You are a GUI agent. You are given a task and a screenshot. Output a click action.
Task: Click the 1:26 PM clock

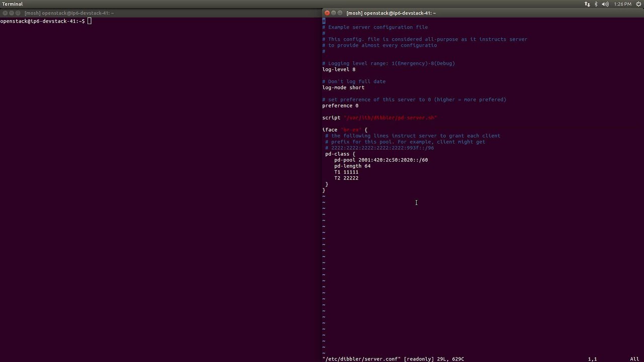(x=622, y=4)
